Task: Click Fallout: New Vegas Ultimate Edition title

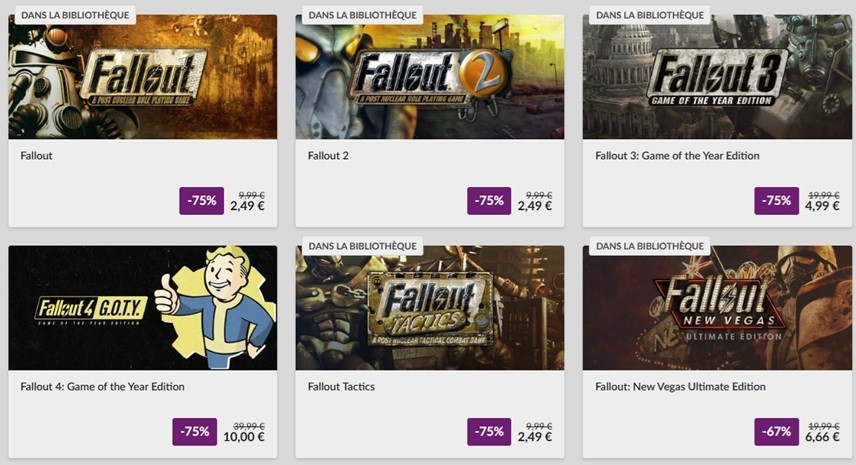Action: pyautogui.click(x=680, y=386)
